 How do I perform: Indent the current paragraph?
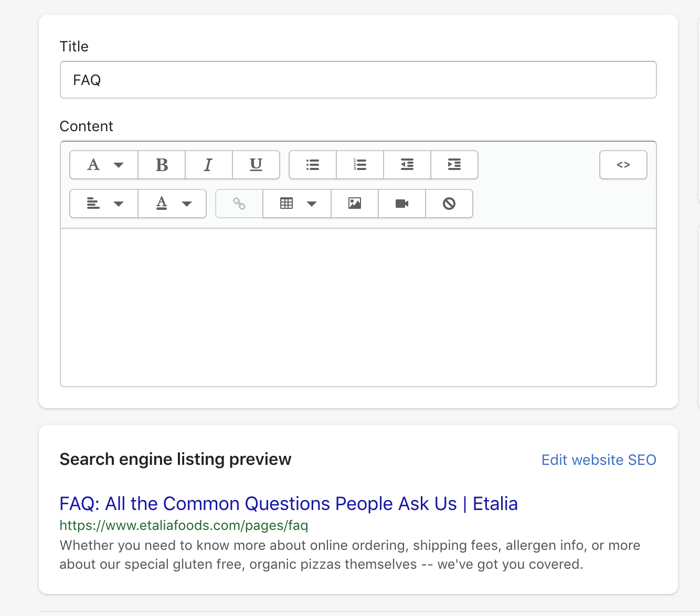coord(454,165)
